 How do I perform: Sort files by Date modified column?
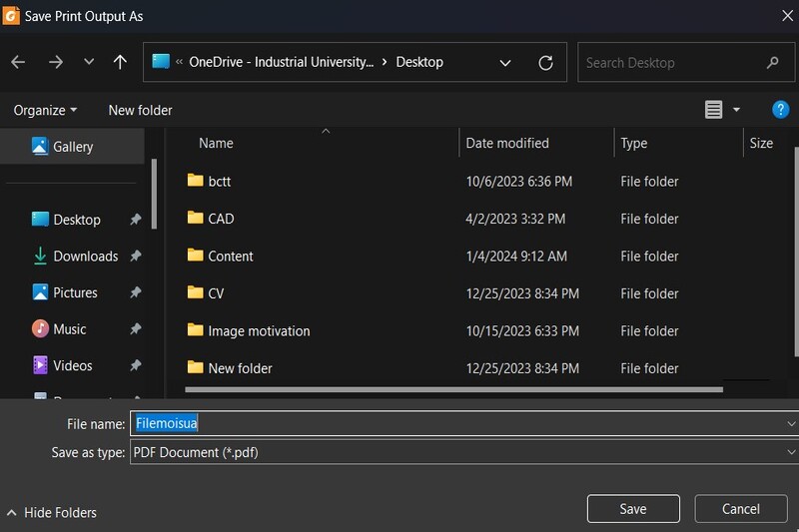click(x=507, y=143)
